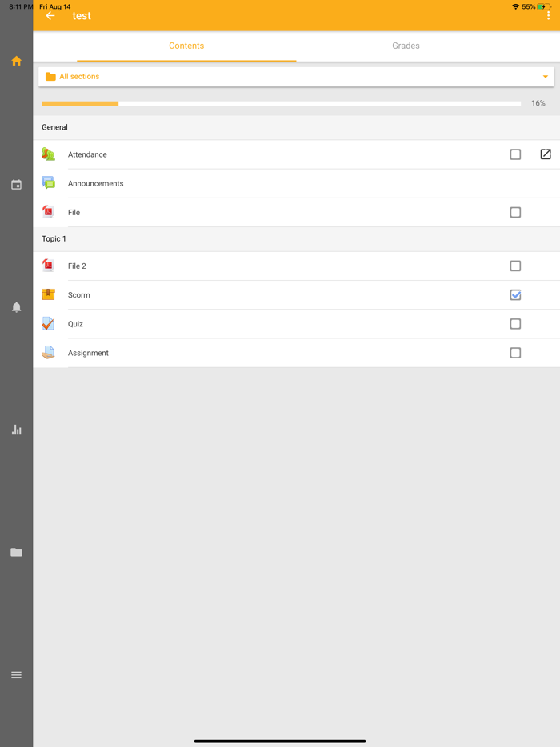This screenshot has height=747, width=560.
Task: Open notifications bell in sidebar
Action: tap(16, 307)
